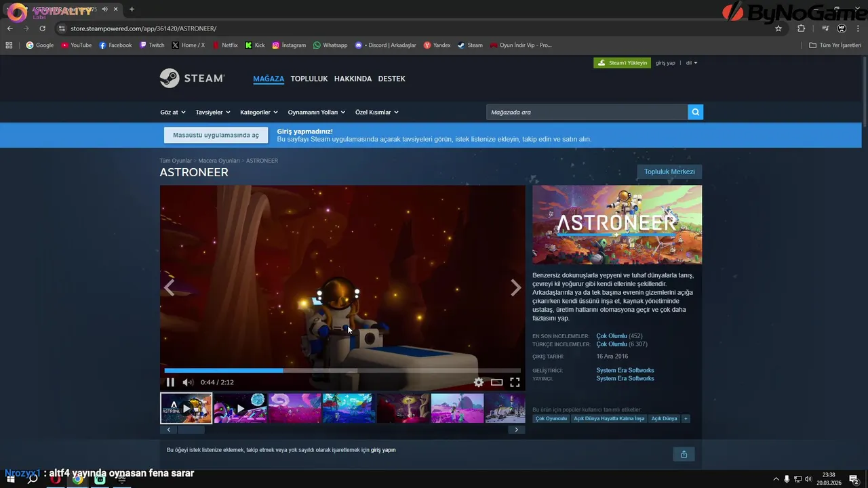Bookmark this page with the star
Viewport: 868px width, 488px height.
[778, 28]
